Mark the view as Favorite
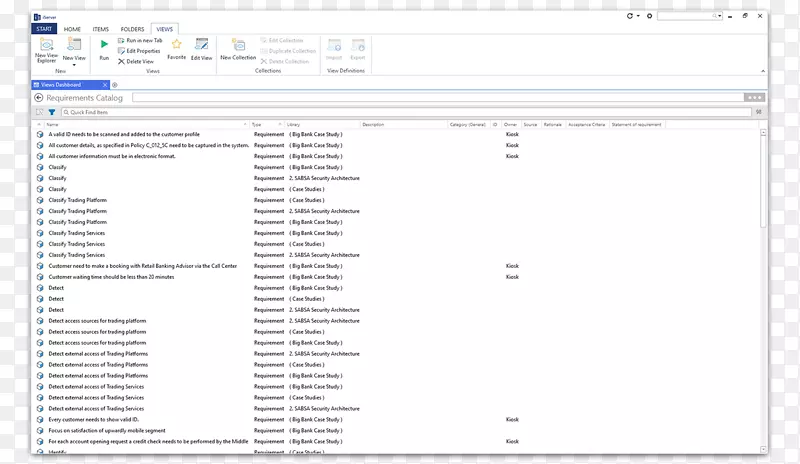The width and height of the screenshot is (800, 464). 176,47
